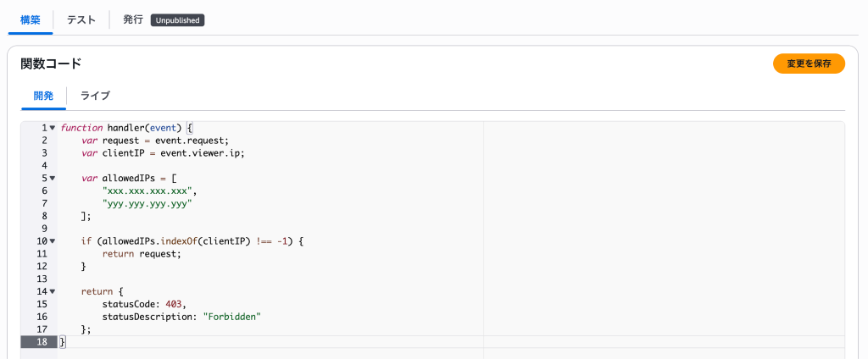868x359 pixels.
Task: Open the 発行 tab
Action: tap(133, 20)
